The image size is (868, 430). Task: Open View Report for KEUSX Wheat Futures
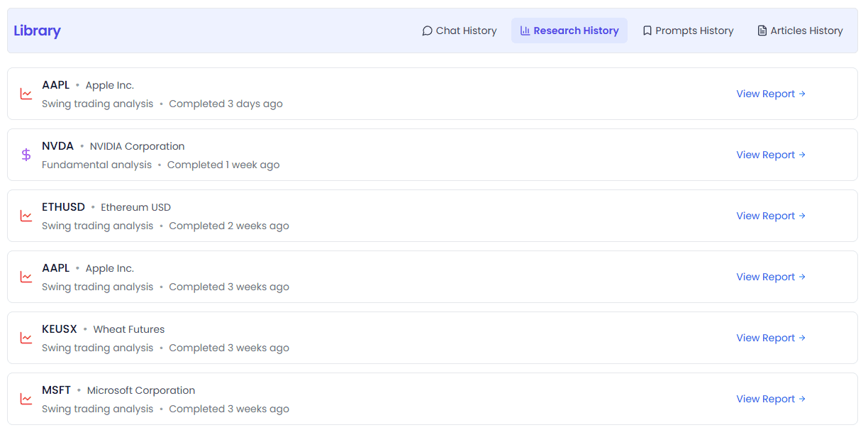point(771,338)
